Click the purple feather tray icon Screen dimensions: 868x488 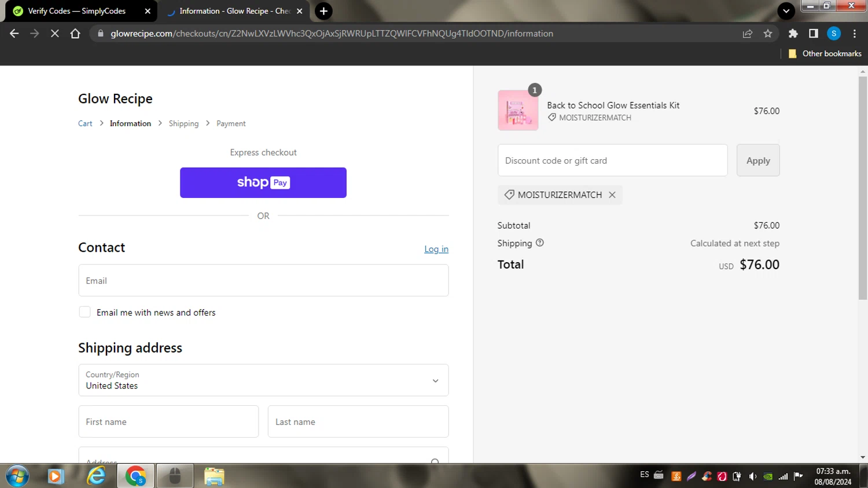tap(692, 476)
